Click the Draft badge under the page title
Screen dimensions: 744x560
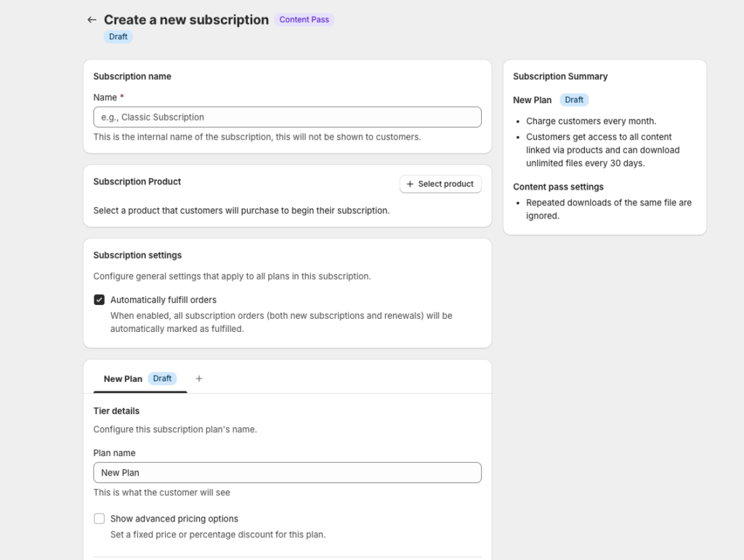(x=118, y=36)
